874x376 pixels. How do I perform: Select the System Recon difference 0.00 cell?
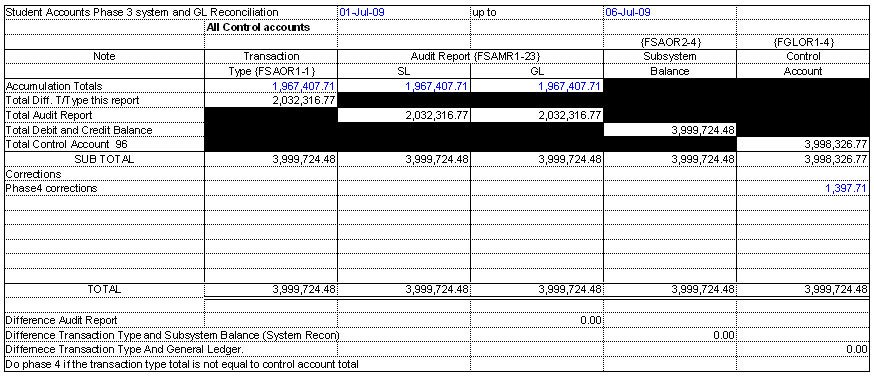point(670,335)
